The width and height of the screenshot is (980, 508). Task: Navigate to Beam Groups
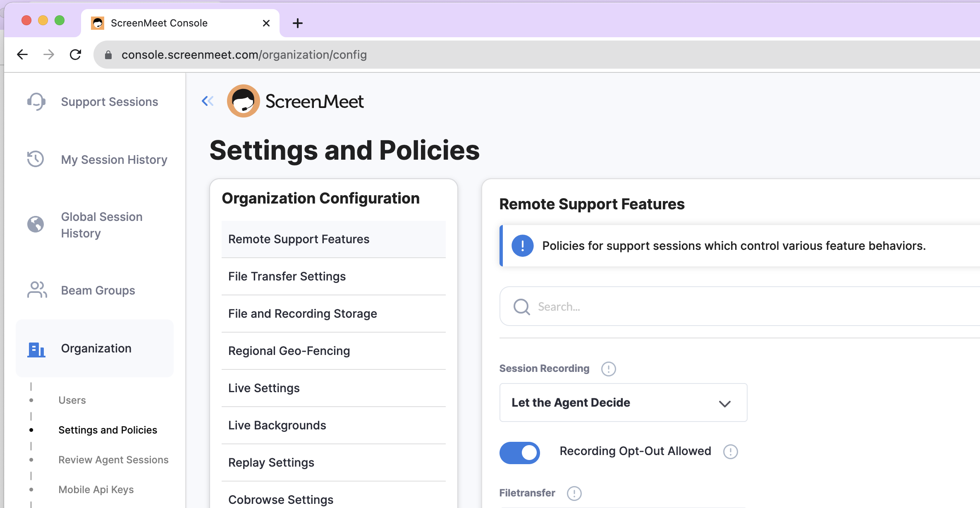click(98, 290)
